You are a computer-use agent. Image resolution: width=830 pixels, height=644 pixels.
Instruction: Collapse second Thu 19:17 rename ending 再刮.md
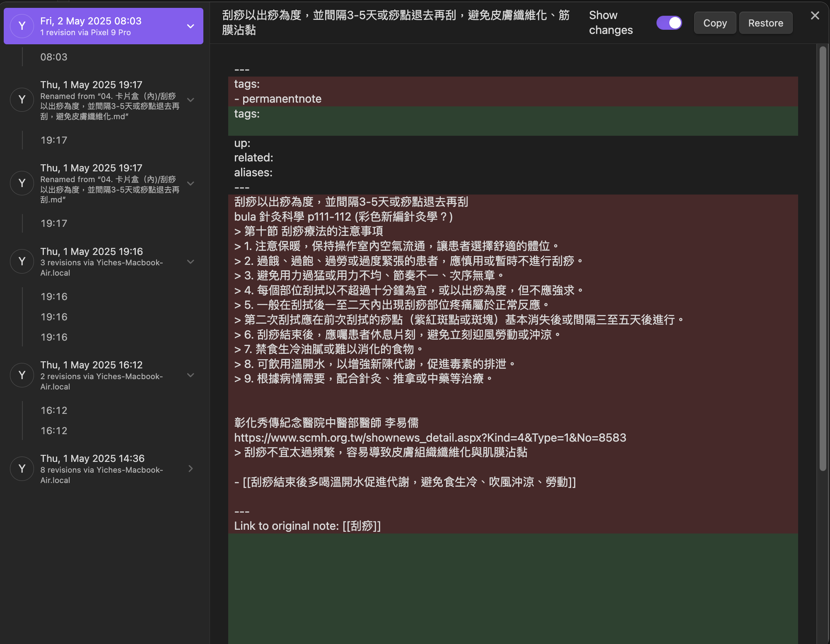191,183
